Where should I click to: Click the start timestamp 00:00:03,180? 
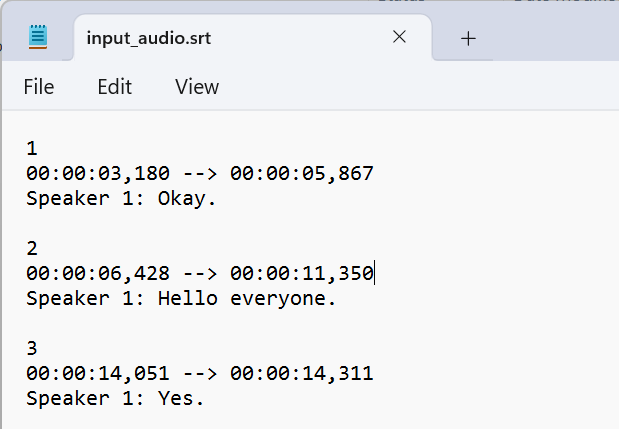98,173
